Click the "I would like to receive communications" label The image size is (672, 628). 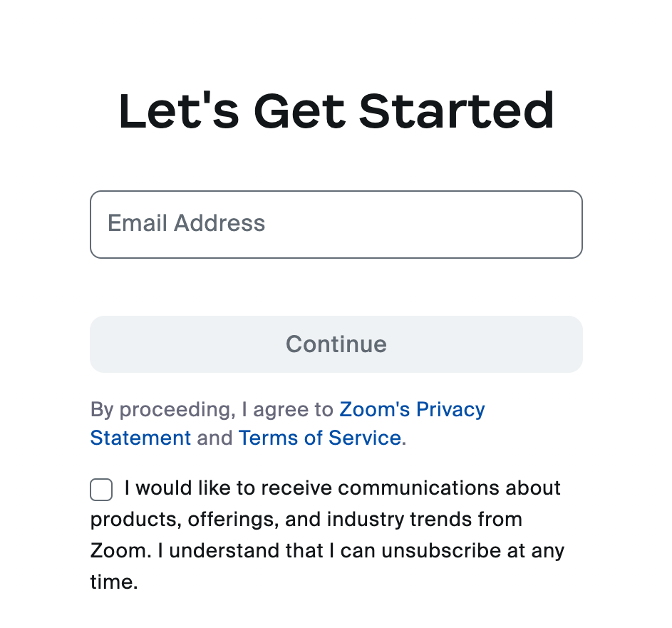click(342, 488)
